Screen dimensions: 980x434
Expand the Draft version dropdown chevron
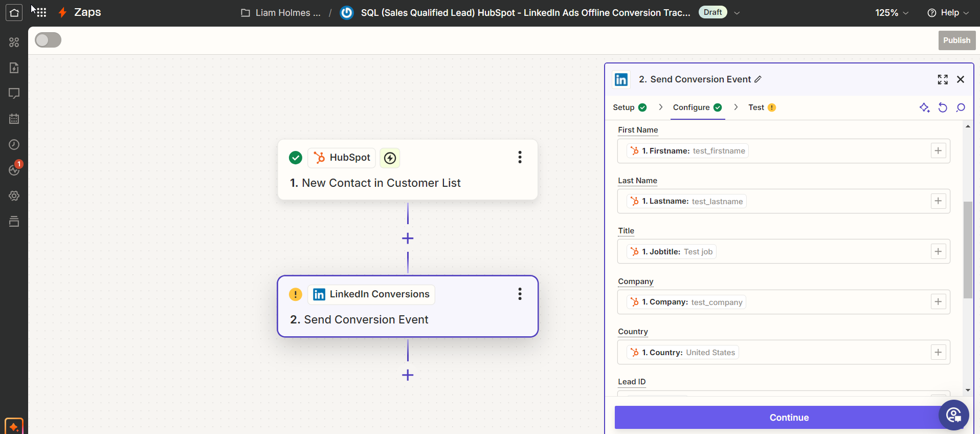737,13
